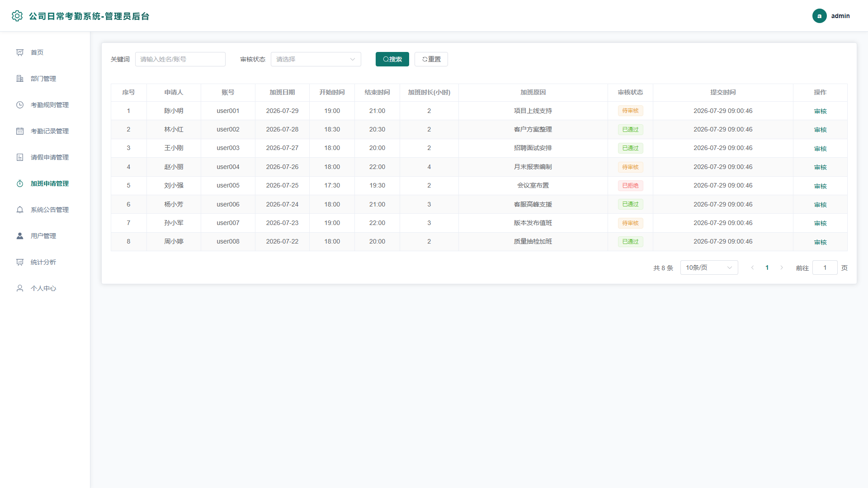868x488 pixels.
Task: Open the 首页 home icon in sidebar
Action: (x=20, y=52)
